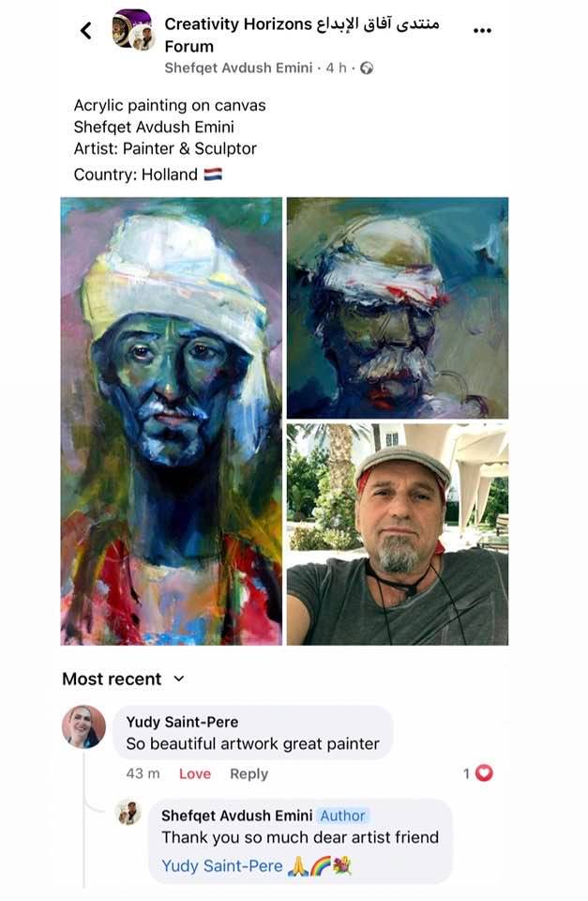
Task: Open the Creativity Horizons Forum group avatar
Action: click(132, 30)
